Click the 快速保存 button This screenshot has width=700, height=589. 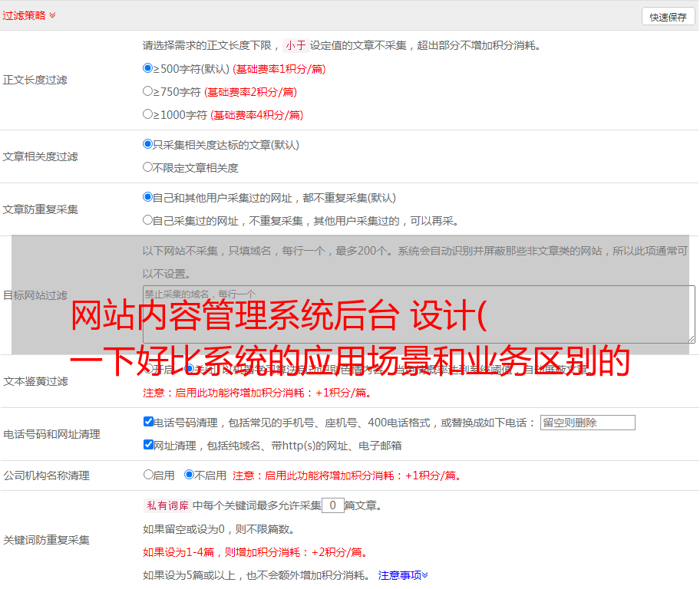pos(668,17)
